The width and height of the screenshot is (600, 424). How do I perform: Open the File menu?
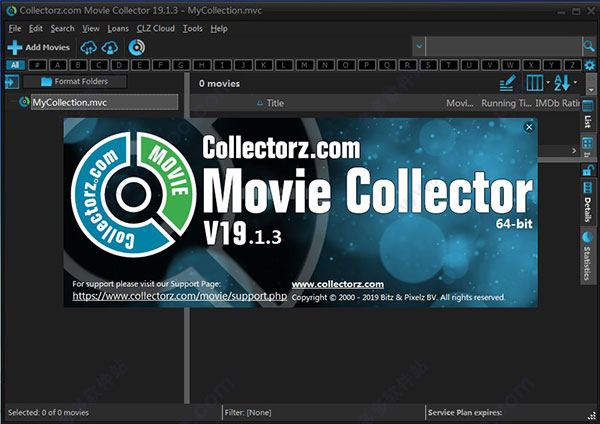[x=15, y=29]
